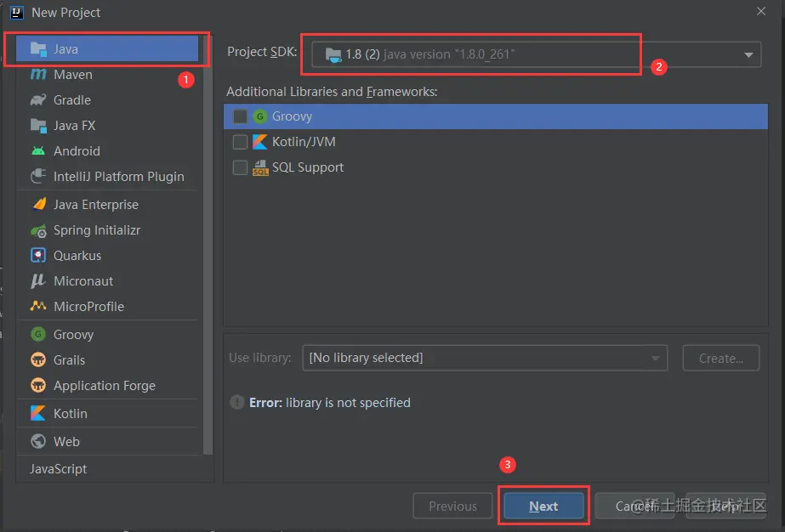Click the Web globe icon
The width and height of the screenshot is (785, 532).
click(38, 441)
